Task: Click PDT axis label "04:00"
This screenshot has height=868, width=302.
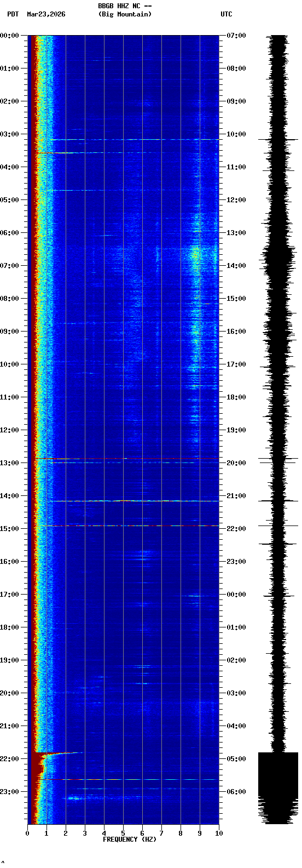Action: (9, 167)
